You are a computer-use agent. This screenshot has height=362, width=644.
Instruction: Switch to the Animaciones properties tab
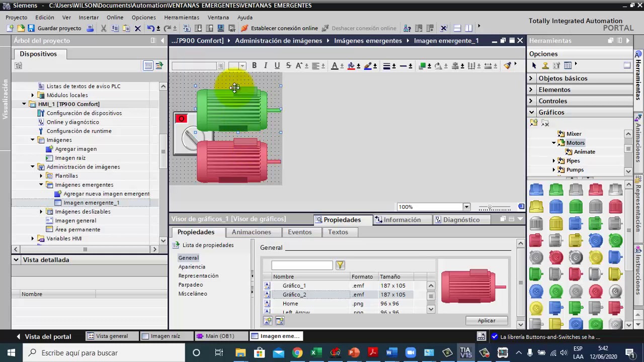251,232
